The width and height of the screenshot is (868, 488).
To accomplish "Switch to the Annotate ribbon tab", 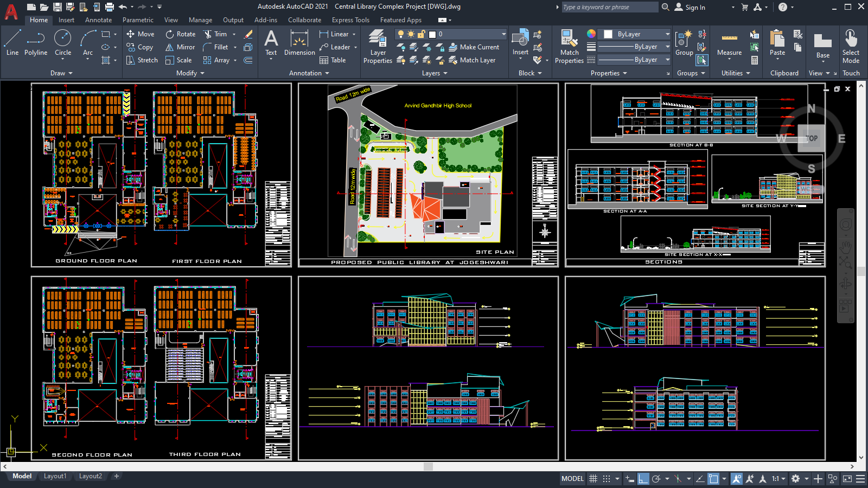I will click(x=98, y=20).
